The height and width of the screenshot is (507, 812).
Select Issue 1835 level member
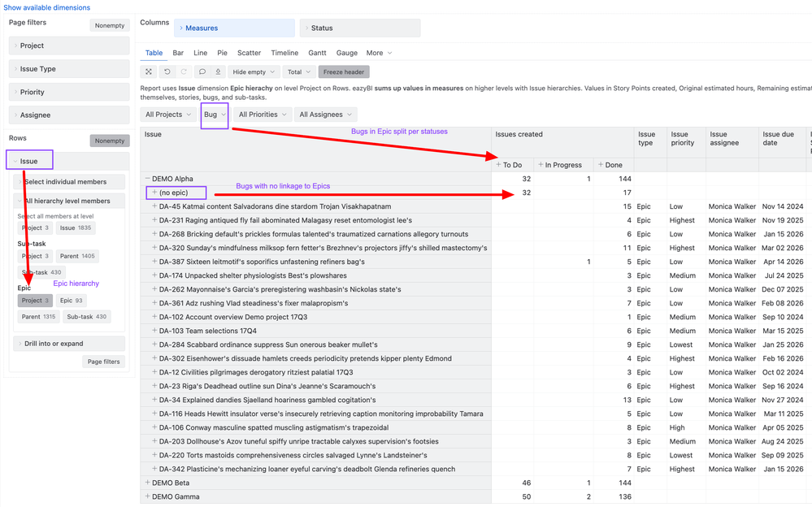76,227
